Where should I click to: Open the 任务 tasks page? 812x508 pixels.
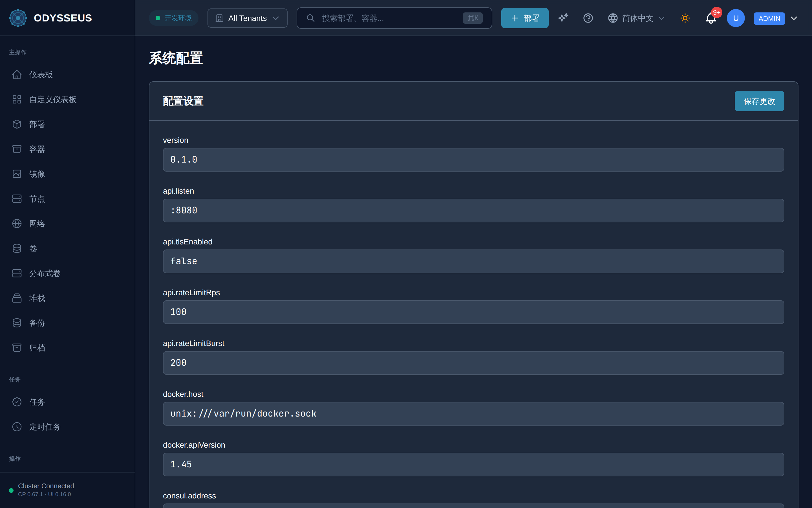pos(67,402)
